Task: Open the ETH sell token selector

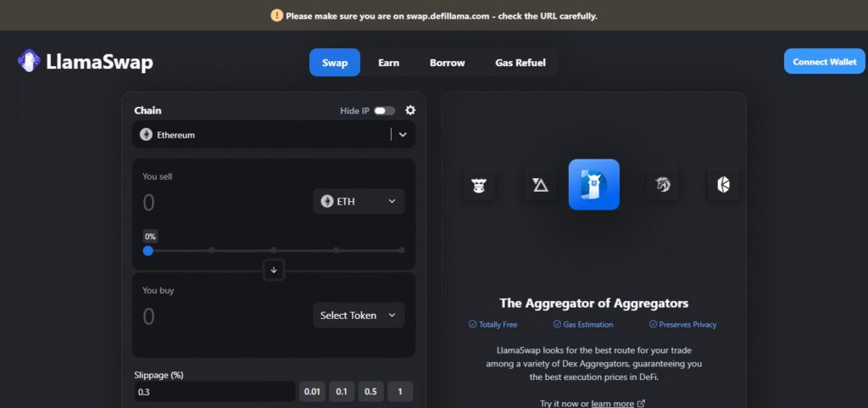Action: pyautogui.click(x=359, y=202)
